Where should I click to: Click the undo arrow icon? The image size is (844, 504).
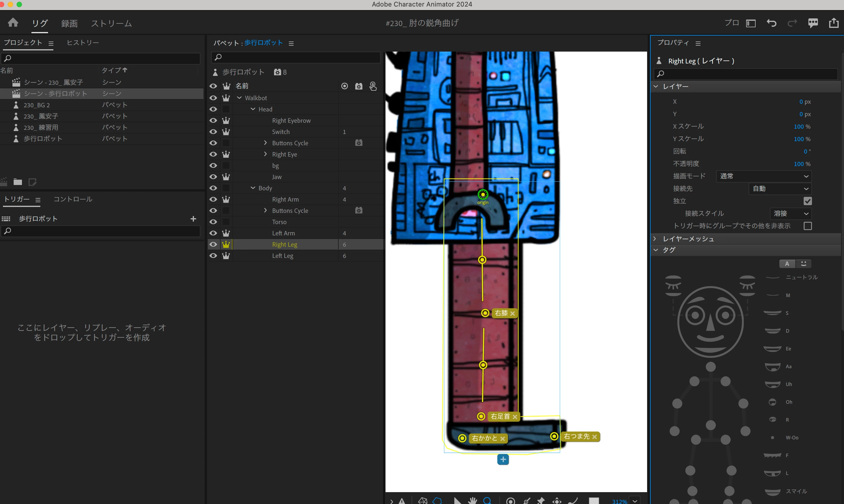coord(771,23)
